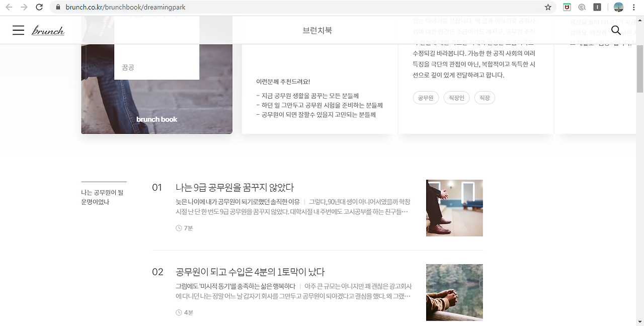Image resolution: width=644 pixels, height=326 pixels.
Task: Select the 공무원 tag
Action: (426, 98)
